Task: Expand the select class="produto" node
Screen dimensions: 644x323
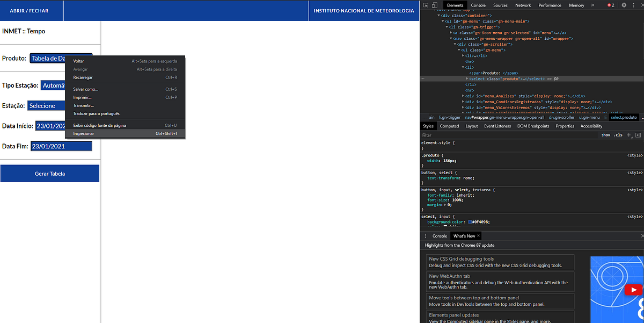Action: 467,79
